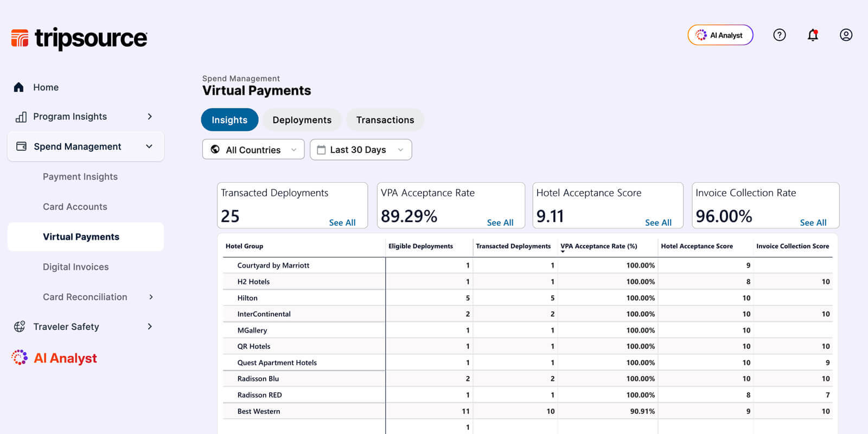The height and width of the screenshot is (434, 868).
Task: Switch to the Deployments tab
Action: pos(302,120)
